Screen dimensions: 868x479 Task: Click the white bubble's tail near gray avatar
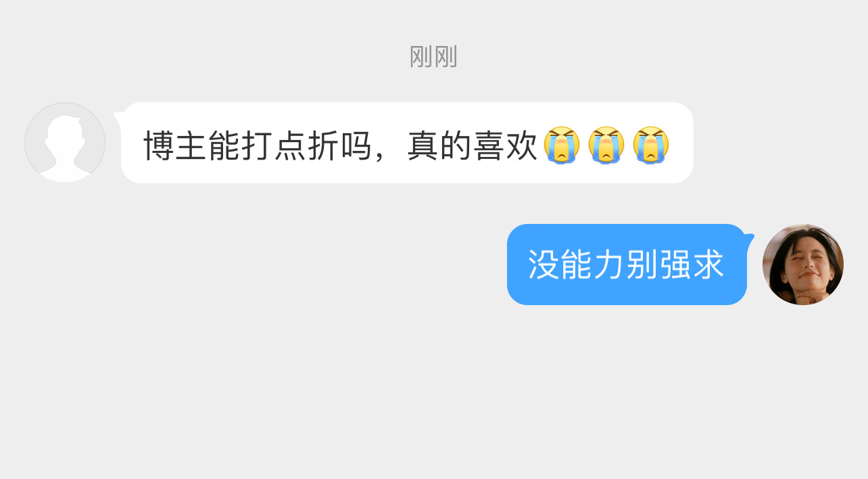coord(118,120)
